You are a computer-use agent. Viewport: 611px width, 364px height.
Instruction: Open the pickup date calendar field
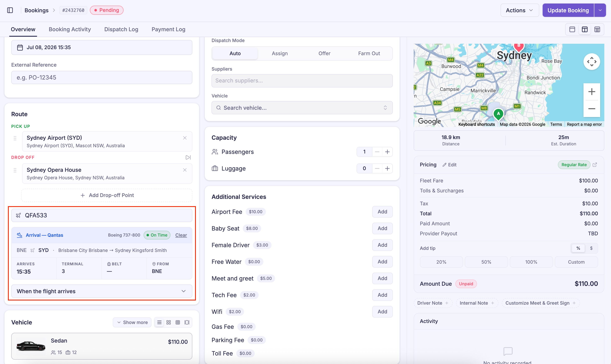(101, 47)
